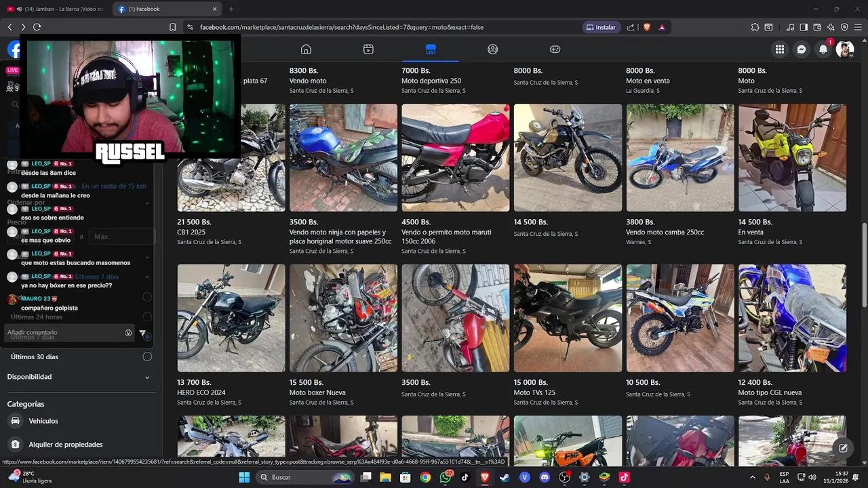Open notifications bell with red badge
Image resolution: width=868 pixels, height=488 pixels.
(x=823, y=49)
